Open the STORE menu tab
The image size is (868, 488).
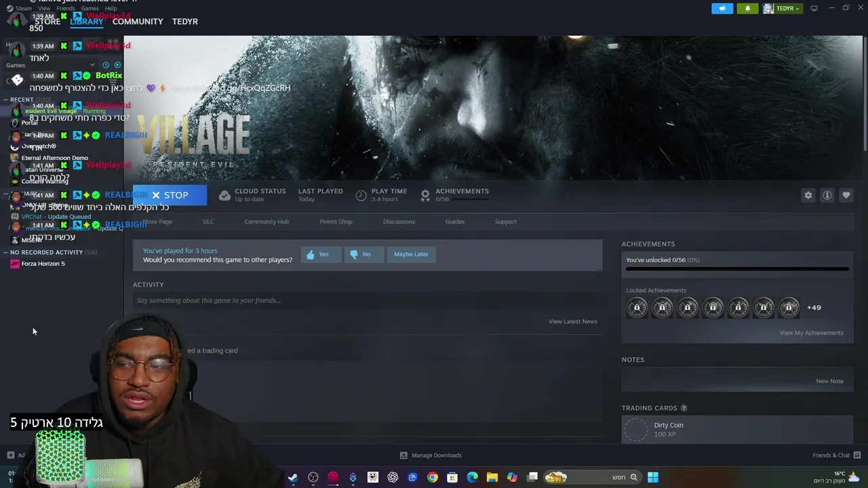[x=47, y=22]
